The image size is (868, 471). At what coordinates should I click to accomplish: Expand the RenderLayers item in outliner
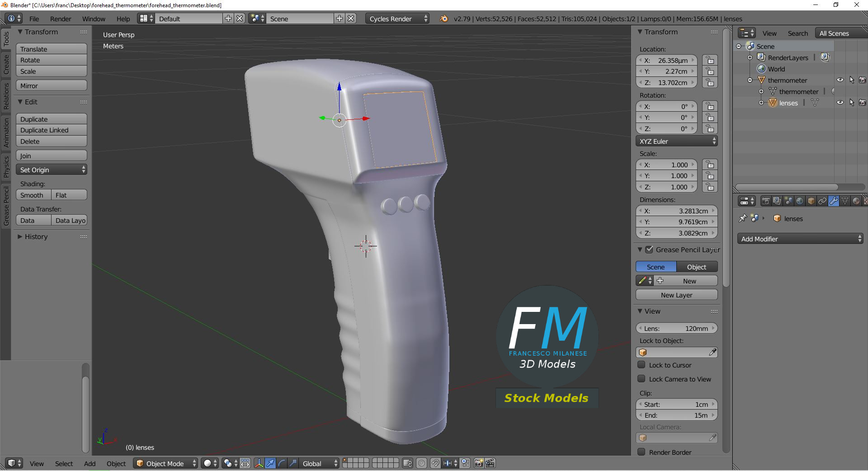750,57
